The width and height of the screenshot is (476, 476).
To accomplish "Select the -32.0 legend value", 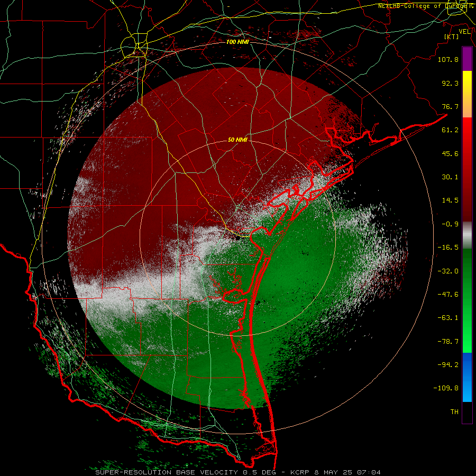I will [448, 271].
